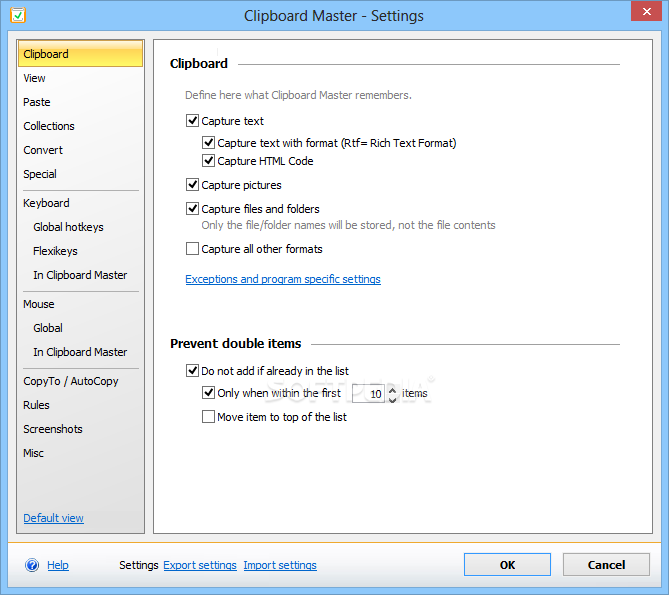669x595 pixels.
Task: Open Global under Mouse
Action: (x=48, y=328)
